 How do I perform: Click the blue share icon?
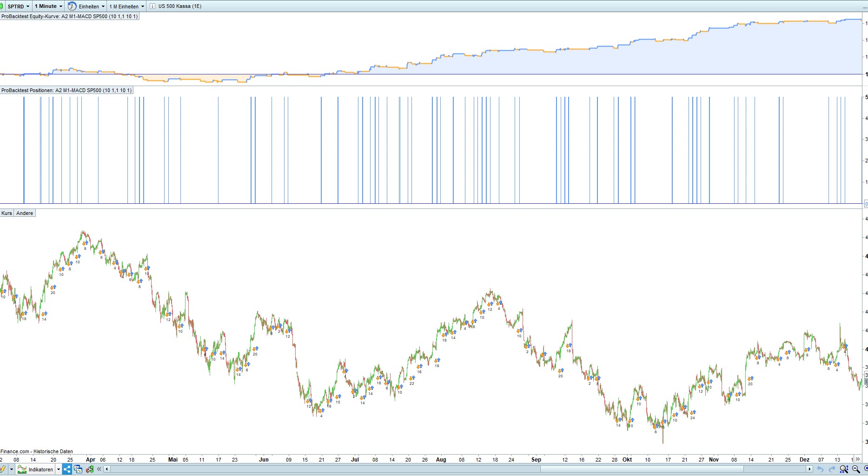[67, 469]
